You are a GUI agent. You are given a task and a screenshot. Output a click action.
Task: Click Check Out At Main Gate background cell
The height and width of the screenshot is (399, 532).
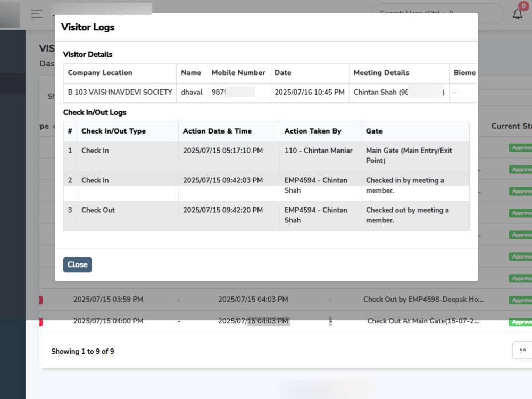tap(423, 321)
